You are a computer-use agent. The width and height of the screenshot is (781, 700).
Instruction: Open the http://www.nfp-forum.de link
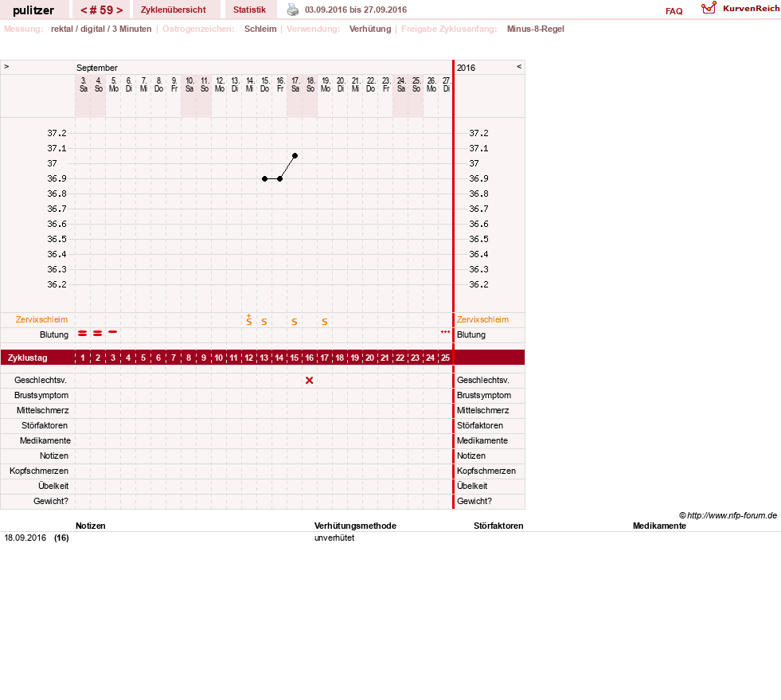pyautogui.click(x=732, y=516)
